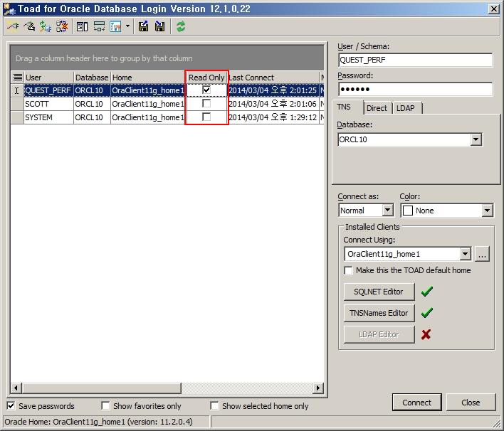The width and height of the screenshot is (504, 431).
Task: Sort by the Home column header
Action: [148, 78]
